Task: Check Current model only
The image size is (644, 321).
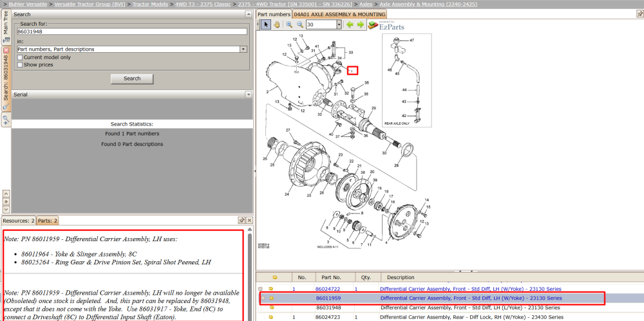Action: pos(20,57)
